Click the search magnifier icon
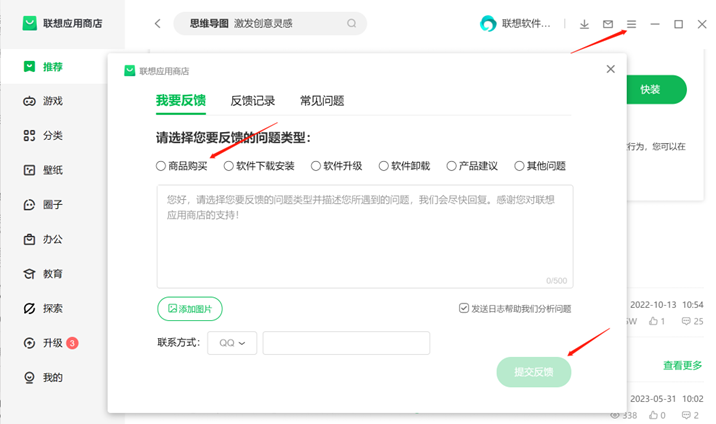 pyautogui.click(x=351, y=23)
